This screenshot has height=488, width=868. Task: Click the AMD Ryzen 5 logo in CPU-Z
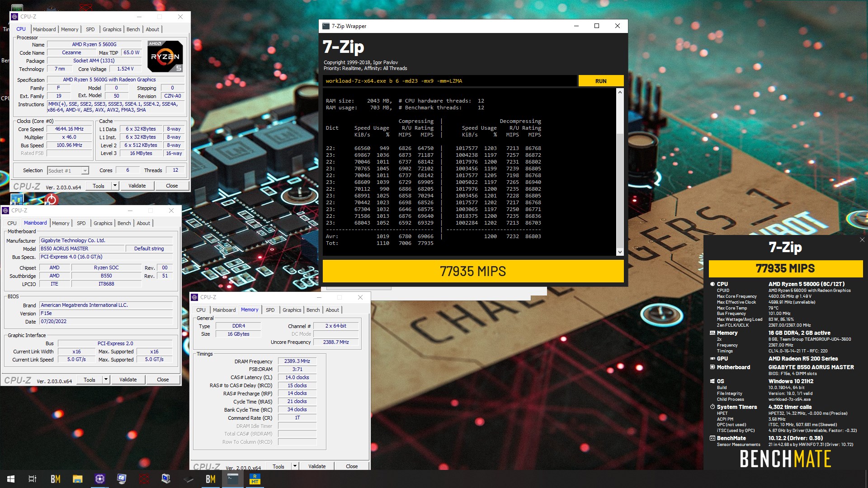coord(165,56)
